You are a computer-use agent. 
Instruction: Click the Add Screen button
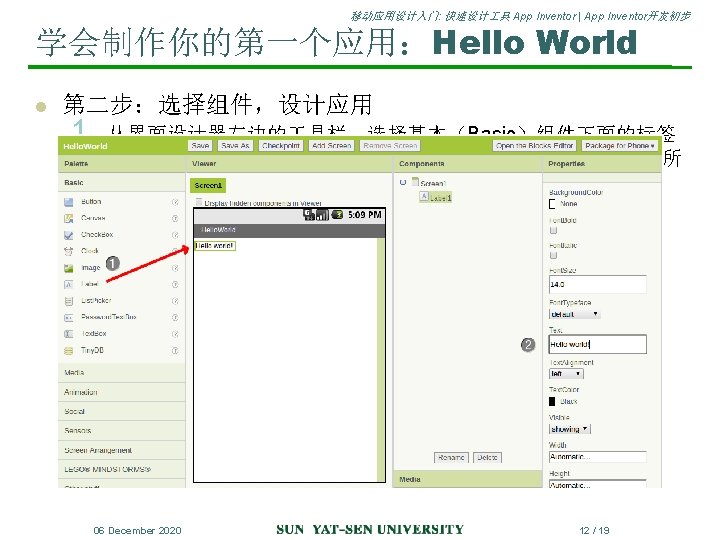[332, 146]
